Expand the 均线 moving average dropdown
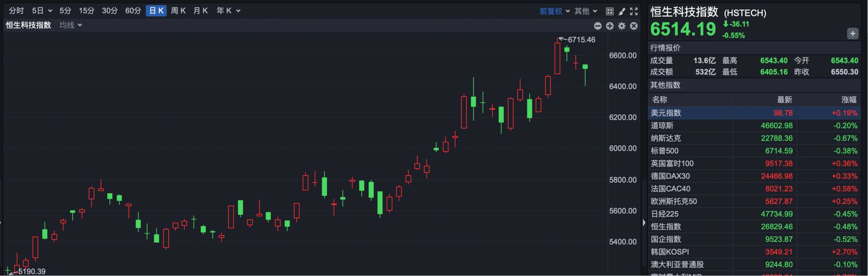The image size is (868, 276). pos(71,25)
